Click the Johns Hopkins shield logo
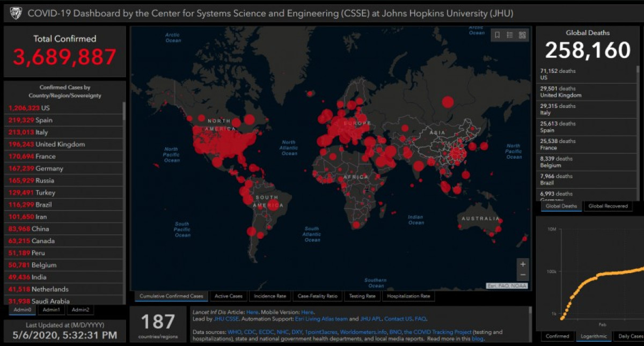Viewport: 644px width, 346px height. [16, 13]
